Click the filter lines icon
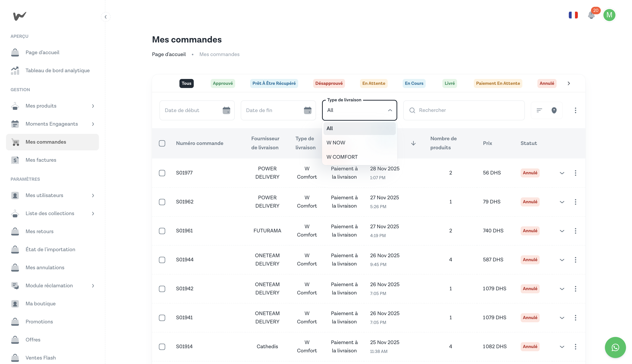Screen dimensions: 632x364 point(539,110)
